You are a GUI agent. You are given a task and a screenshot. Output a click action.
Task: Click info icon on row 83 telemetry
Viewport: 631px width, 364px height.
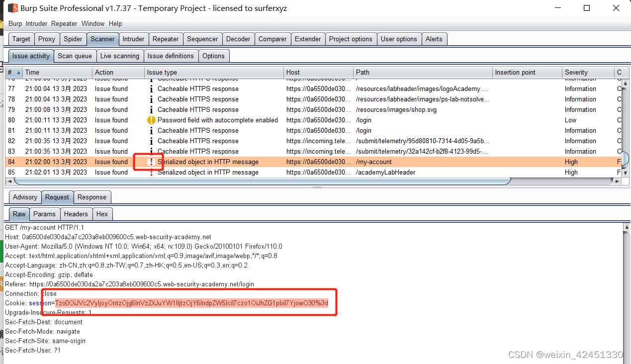coord(152,152)
